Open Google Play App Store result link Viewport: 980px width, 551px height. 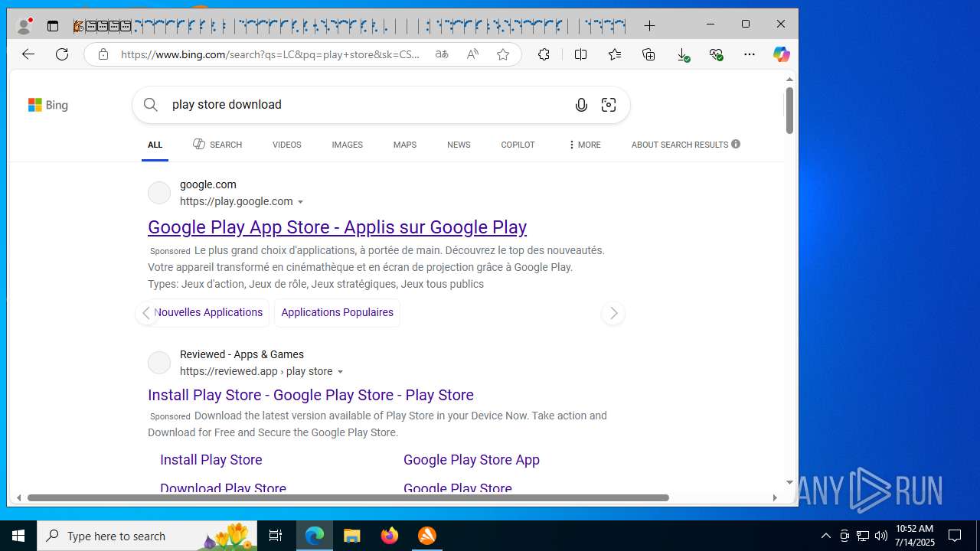pos(337,227)
